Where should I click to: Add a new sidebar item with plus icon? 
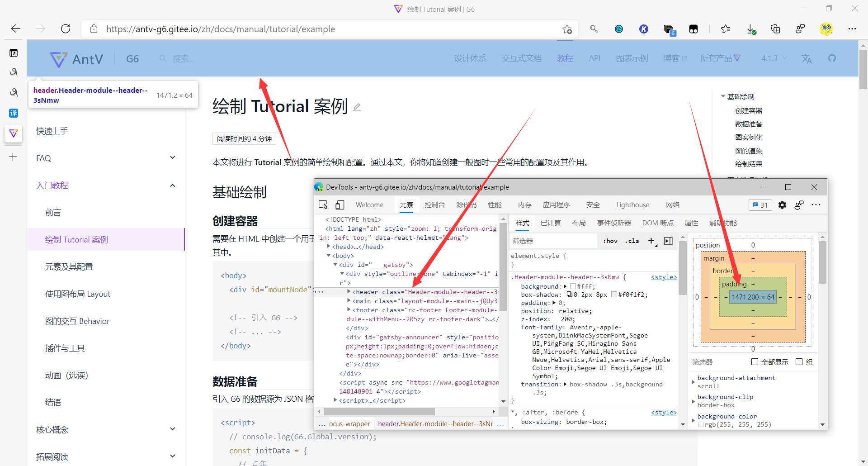pos(13,157)
